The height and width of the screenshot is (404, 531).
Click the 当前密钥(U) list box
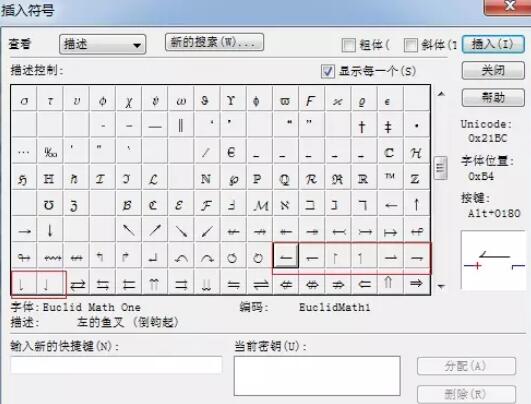click(317, 376)
